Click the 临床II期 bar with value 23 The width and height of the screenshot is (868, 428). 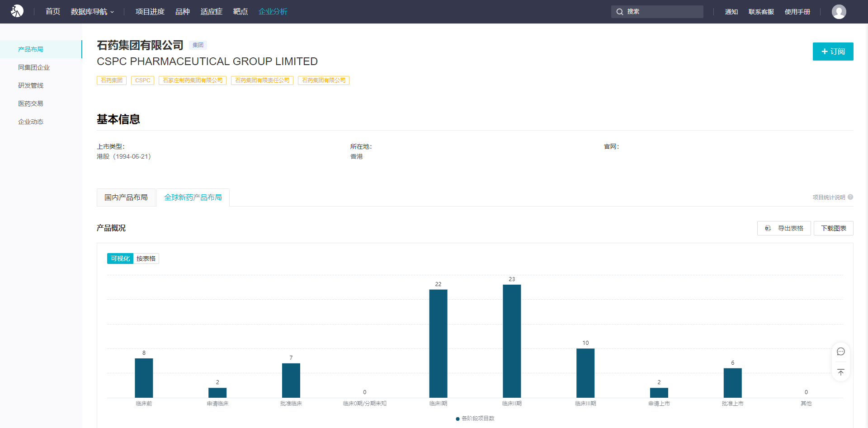click(x=512, y=341)
